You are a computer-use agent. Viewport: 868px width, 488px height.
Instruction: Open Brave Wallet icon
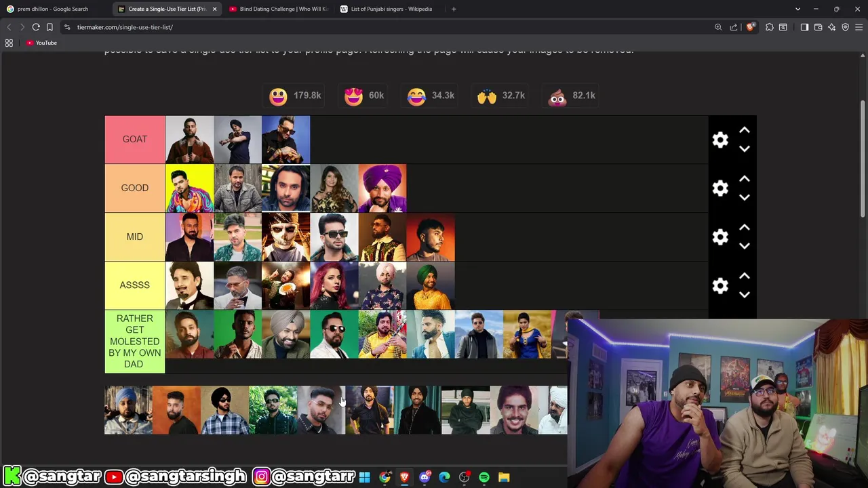(818, 27)
